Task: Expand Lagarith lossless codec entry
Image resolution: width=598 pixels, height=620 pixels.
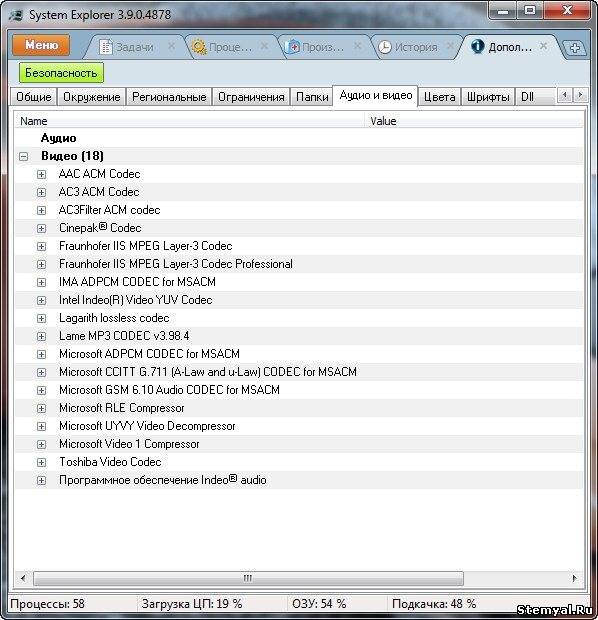Action: point(41,318)
